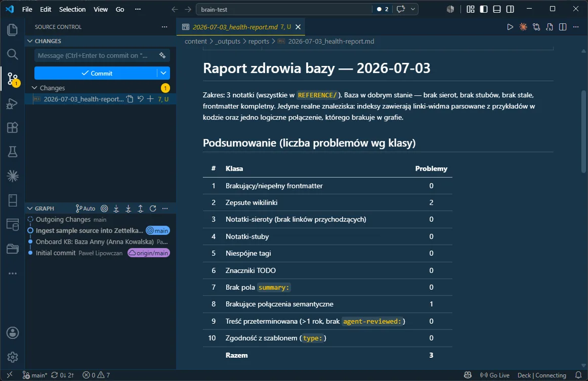This screenshot has width=588, height=381.
Task: Open the chat dropdown arrow in title bar
Action: tap(413, 9)
